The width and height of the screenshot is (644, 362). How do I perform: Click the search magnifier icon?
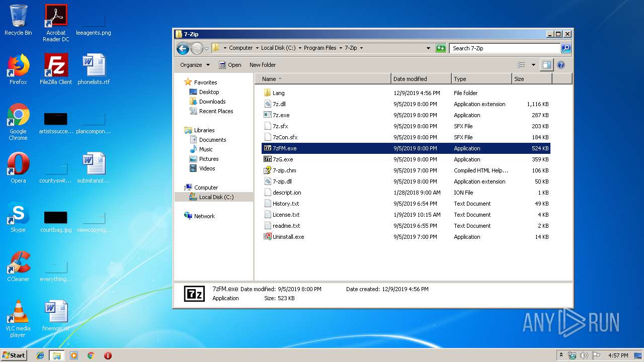[x=566, y=48]
